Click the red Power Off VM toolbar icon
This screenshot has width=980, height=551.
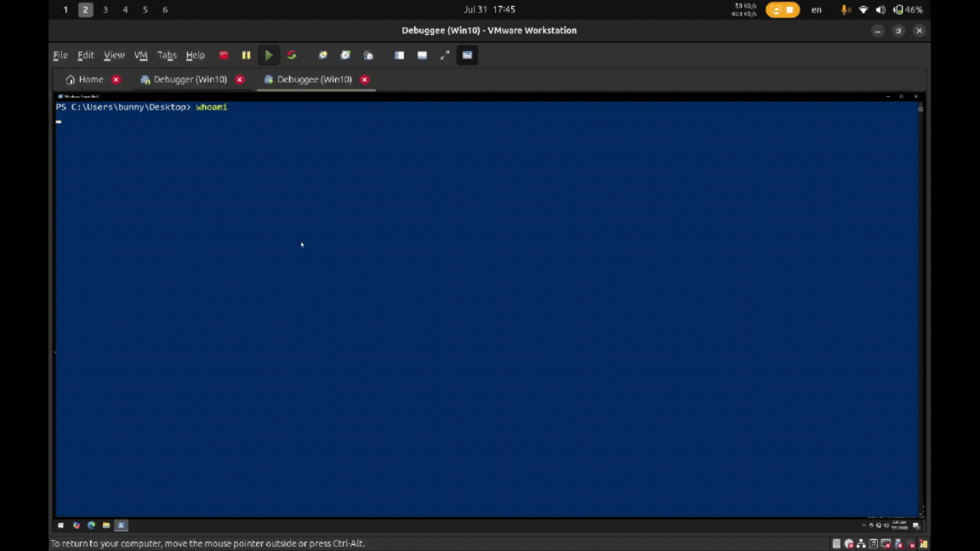pos(223,55)
